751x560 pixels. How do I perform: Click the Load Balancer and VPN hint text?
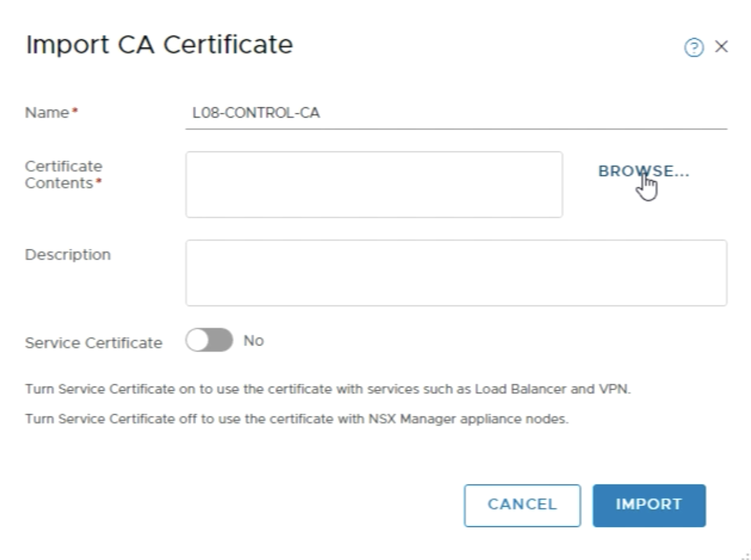327,390
